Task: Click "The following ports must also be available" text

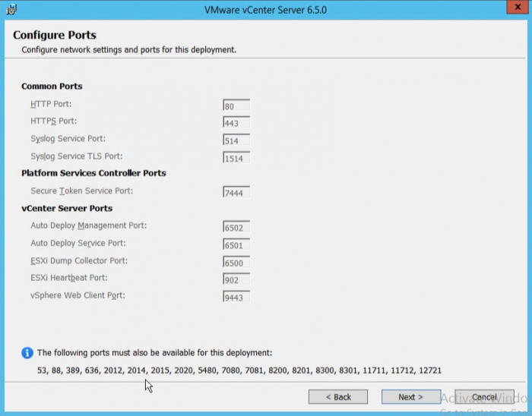Action: click(155, 353)
